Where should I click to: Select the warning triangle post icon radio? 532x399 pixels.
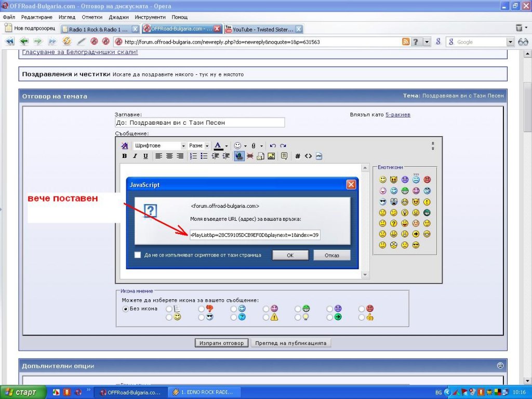pos(265,317)
